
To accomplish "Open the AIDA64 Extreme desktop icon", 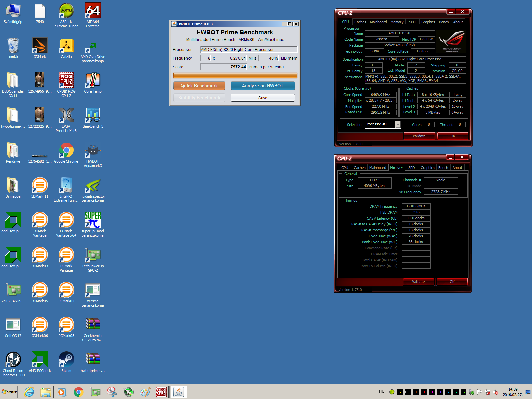I will tap(93, 15).
